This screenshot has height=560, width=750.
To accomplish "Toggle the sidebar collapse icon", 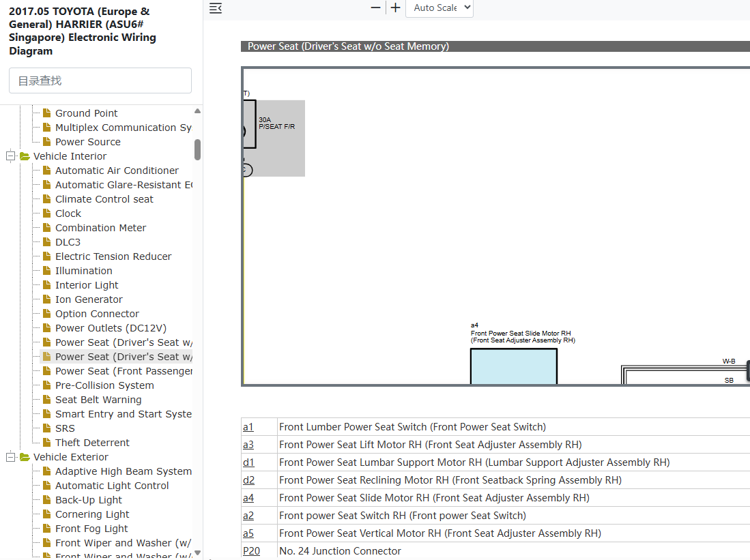I will 216,8.
